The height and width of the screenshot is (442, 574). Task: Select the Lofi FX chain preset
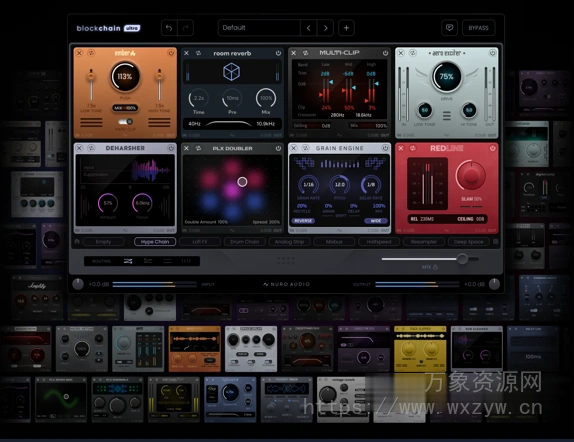tap(200, 242)
